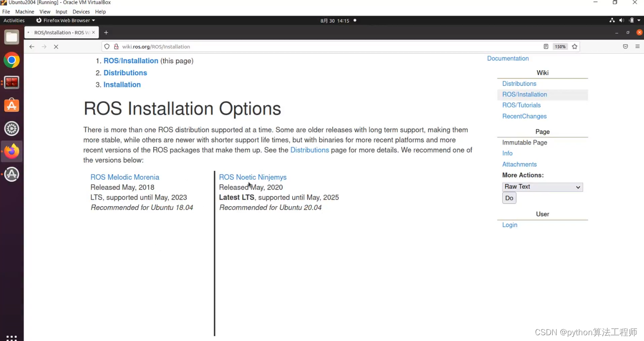Open the VirtualBox Devices menu
The height and width of the screenshot is (341, 644).
(81, 12)
